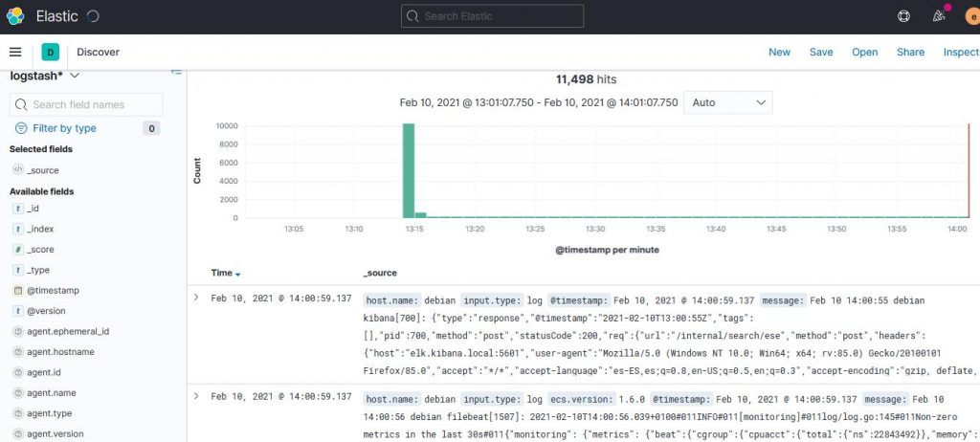The width and height of the screenshot is (980, 442).
Task: Click the tall histogram bar near 13:15
Action: pyautogui.click(x=409, y=170)
